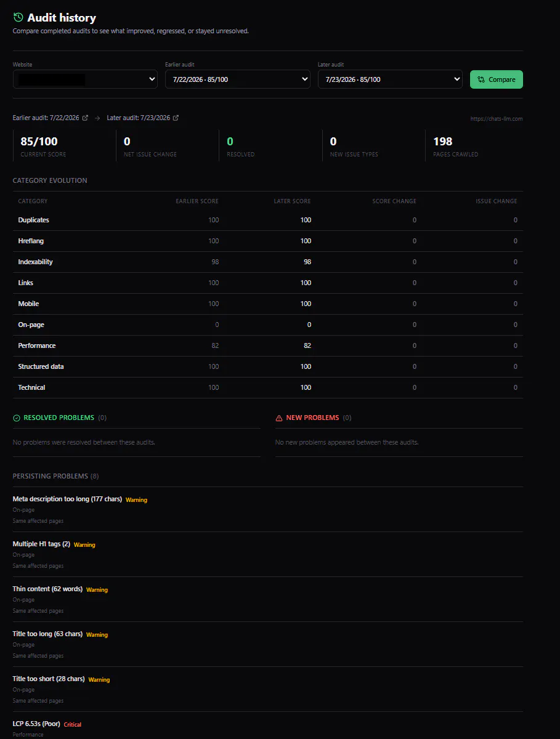Click the 85/100 current score value
This screenshot has height=739, width=560.
tap(39, 142)
